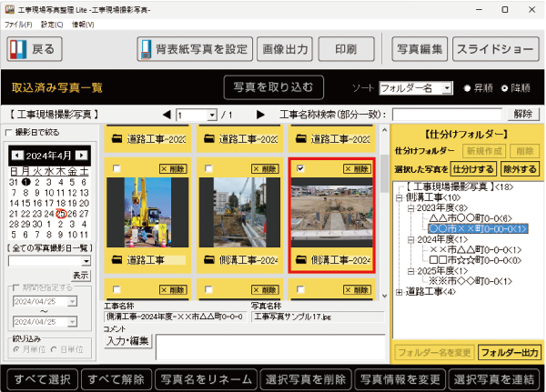
Task: Click the 戻る binder icon
Action: click(x=18, y=49)
